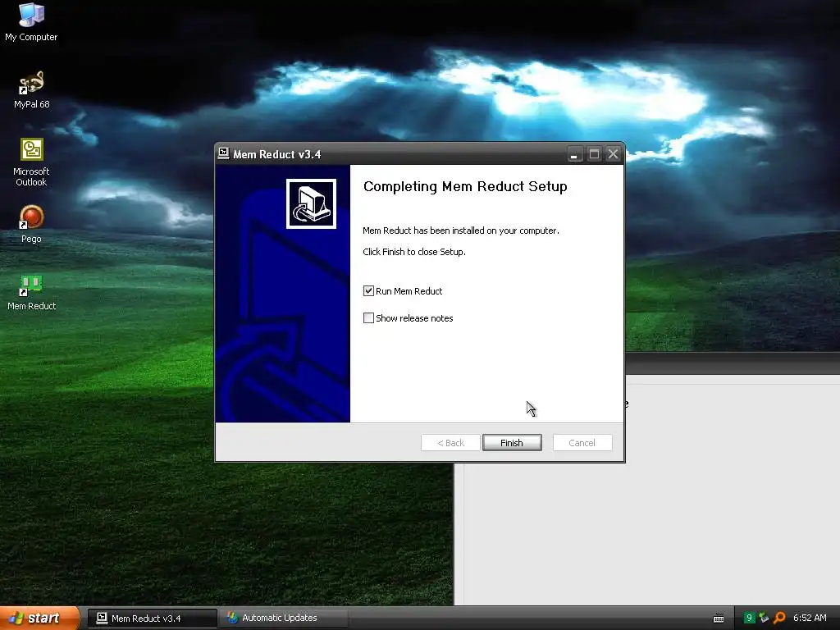Viewport: 840px width, 630px height.
Task: Select the Mem Reduct desktop shortcut
Action: tap(31, 292)
